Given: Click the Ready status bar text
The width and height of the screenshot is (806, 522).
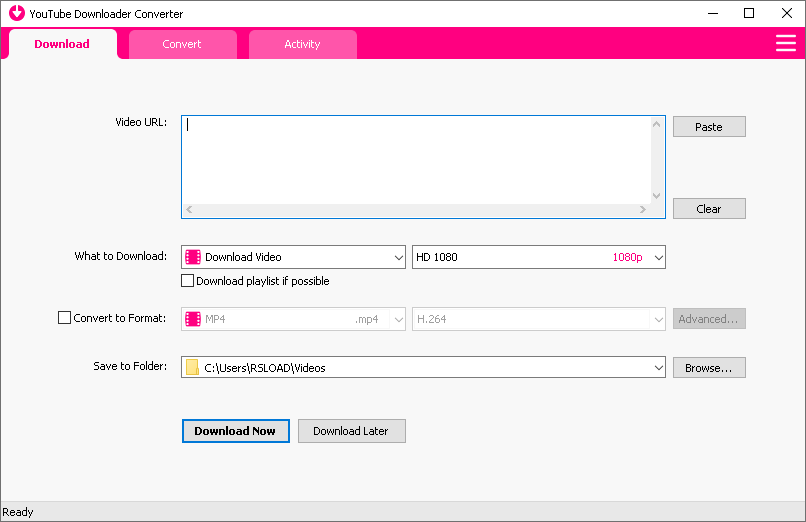Looking at the screenshot, I should (17, 512).
